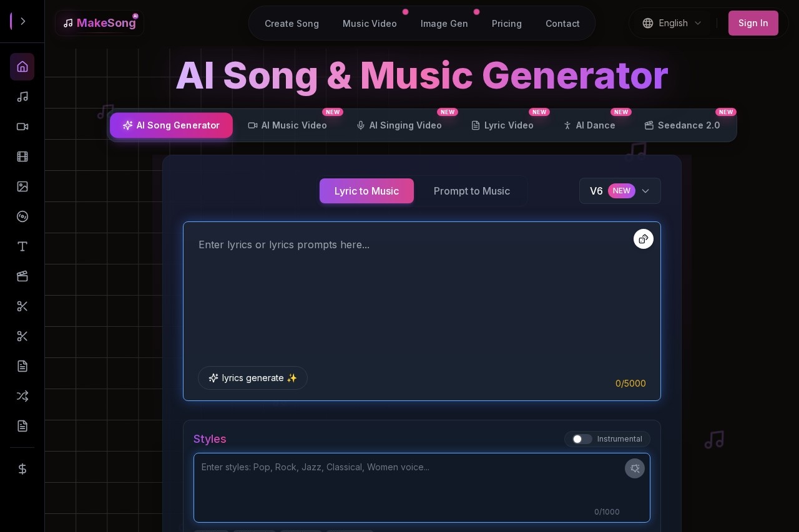The image size is (799, 532).
Task: Open the AI Music Video tab
Action: click(288, 125)
